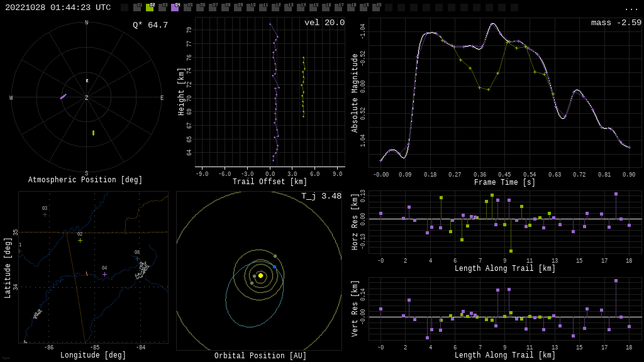Click the mass -2.59 label
The width and height of the screenshot is (644, 362).
pos(616,23)
